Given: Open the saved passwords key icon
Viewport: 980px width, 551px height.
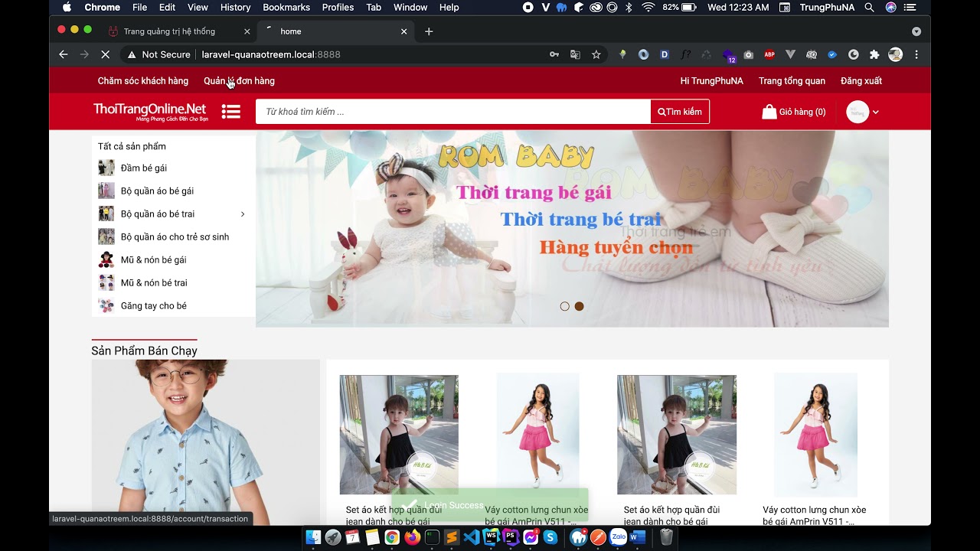Looking at the screenshot, I should [554, 54].
